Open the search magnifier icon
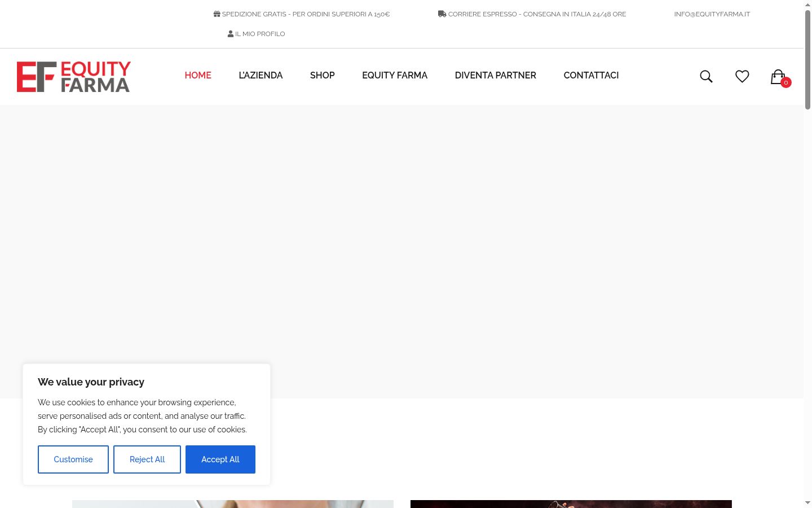Screen dimensions: 812x508 point(706,76)
